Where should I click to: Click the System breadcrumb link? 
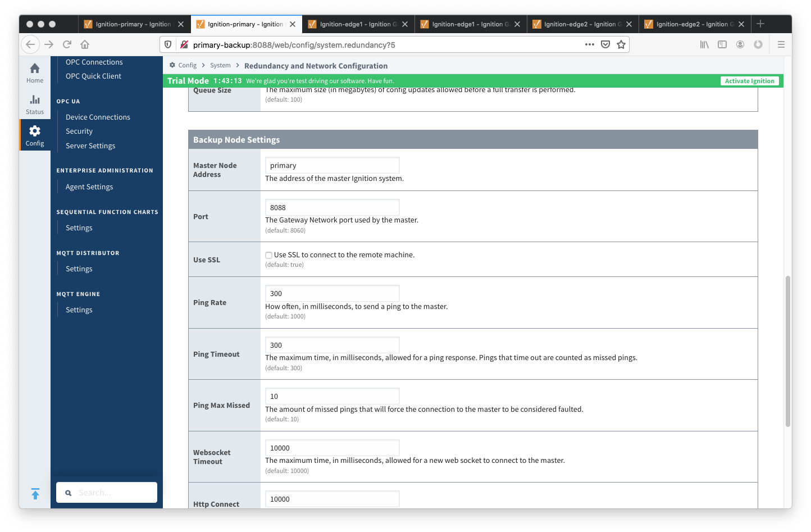tap(220, 66)
